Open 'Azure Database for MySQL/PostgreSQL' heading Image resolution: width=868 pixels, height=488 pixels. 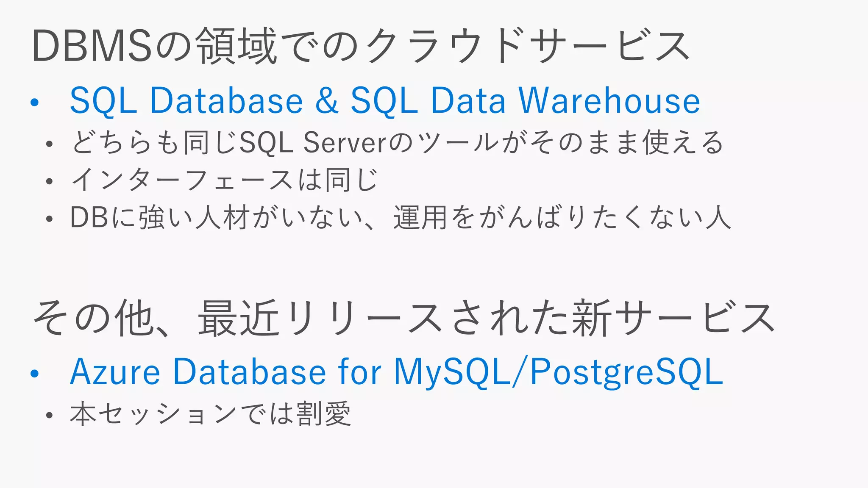397,372
